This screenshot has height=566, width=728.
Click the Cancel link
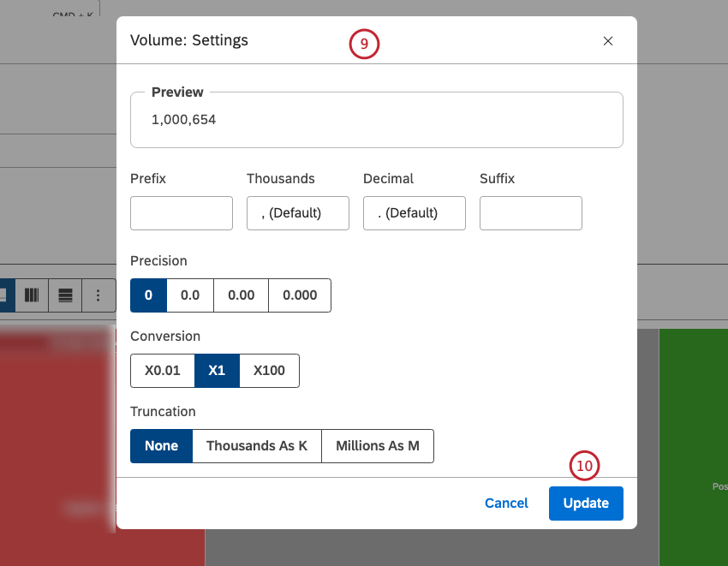[x=506, y=503]
